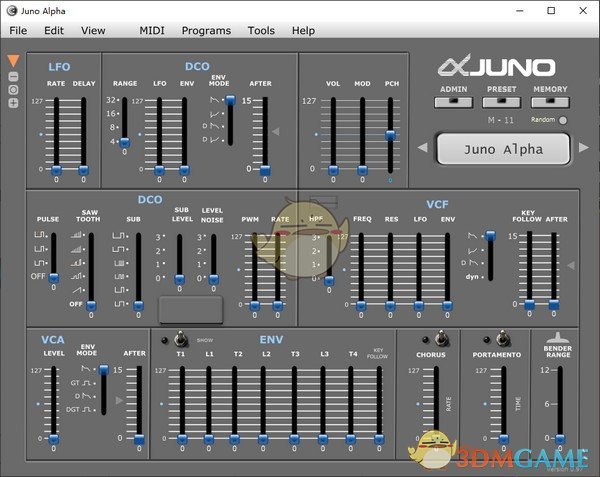
Task: Click the Bender Range icon
Action: [559, 340]
